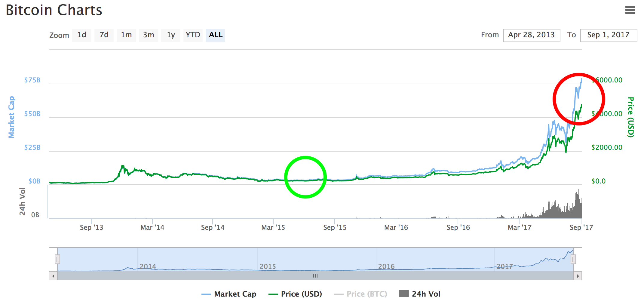Click the Market Cap axis title
The image size is (644, 302).
(11, 117)
